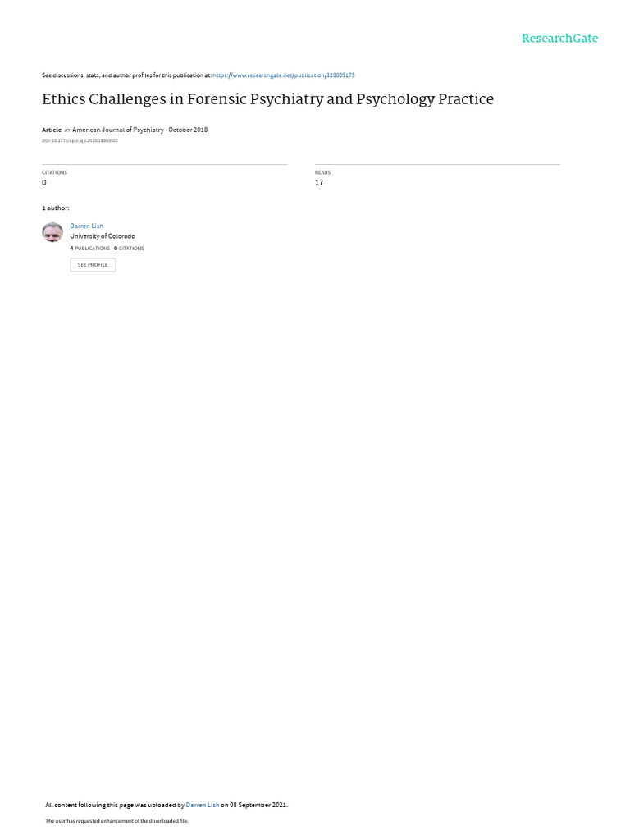Click the American Journal of Psychiatry text

coord(118,130)
